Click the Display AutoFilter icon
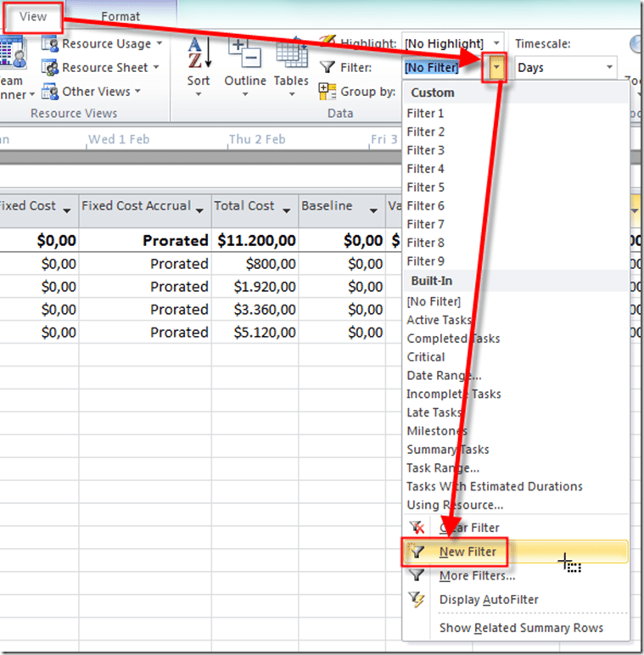The width and height of the screenshot is (644, 655). pos(417,600)
